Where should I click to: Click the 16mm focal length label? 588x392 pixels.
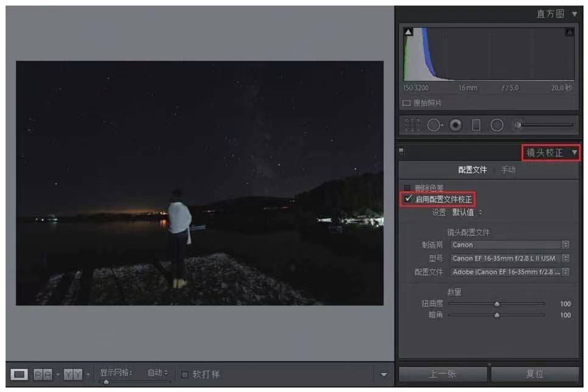tap(467, 88)
